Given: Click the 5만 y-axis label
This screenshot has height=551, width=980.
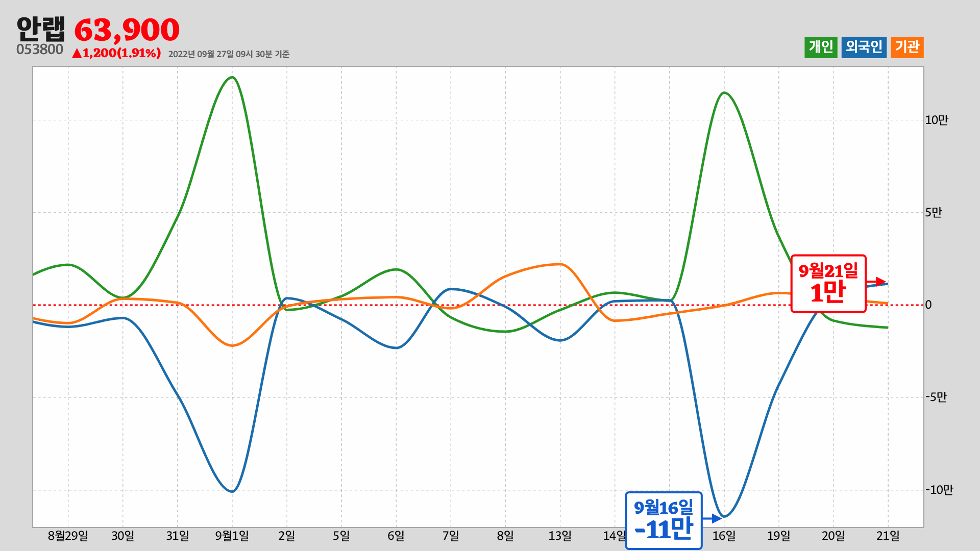Looking at the screenshot, I should pos(934,213).
